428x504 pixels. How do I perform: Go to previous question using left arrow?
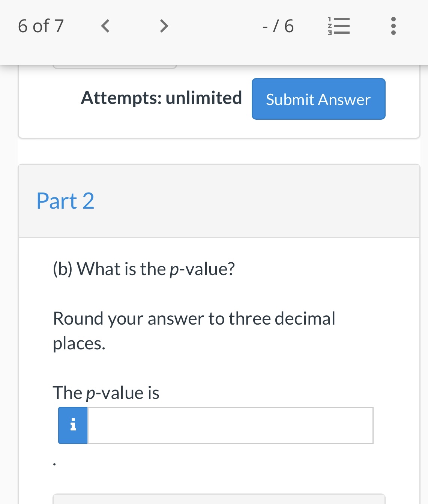105,26
